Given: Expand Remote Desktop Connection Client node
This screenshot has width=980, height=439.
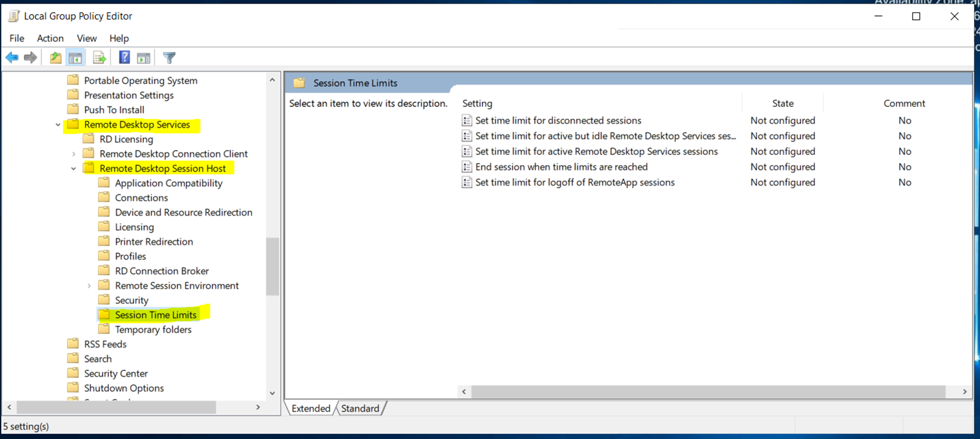Looking at the screenshot, I should (73, 154).
